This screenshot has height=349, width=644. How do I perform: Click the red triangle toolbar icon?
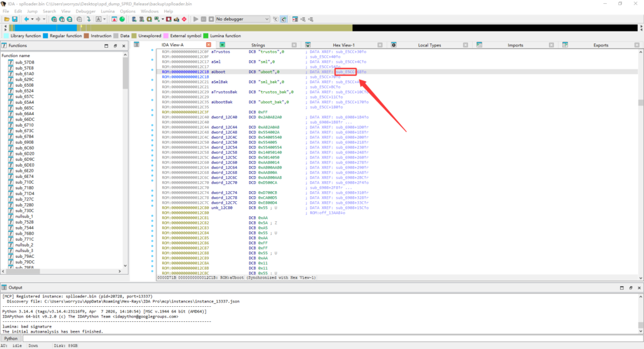tap(114, 19)
